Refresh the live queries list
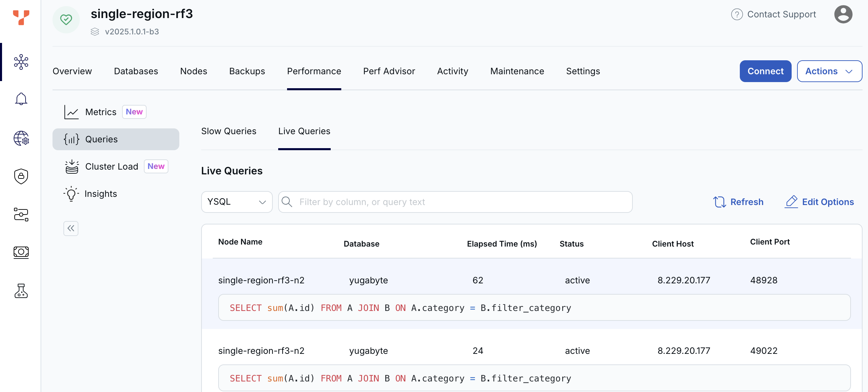Image resolution: width=868 pixels, height=392 pixels. pos(738,202)
